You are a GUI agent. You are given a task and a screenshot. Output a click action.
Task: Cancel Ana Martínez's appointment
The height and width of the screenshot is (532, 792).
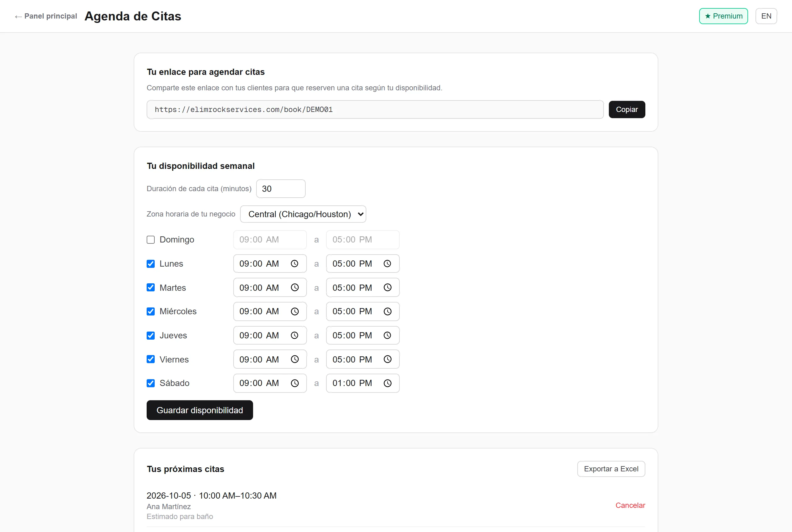click(x=630, y=505)
